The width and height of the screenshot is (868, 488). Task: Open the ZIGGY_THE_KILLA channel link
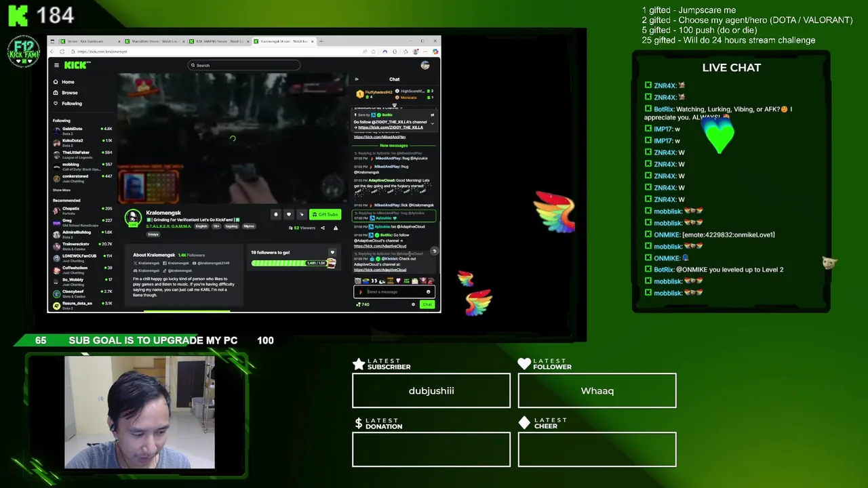coord(391,127)
